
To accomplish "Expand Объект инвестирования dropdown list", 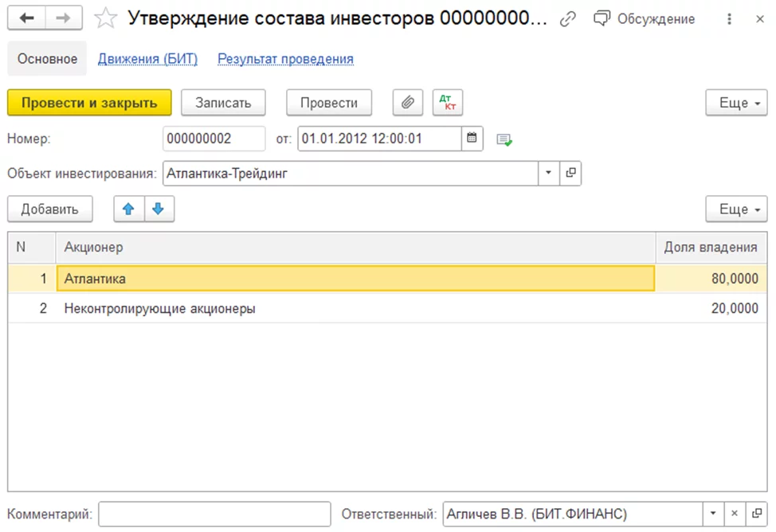I will point(549,173).
